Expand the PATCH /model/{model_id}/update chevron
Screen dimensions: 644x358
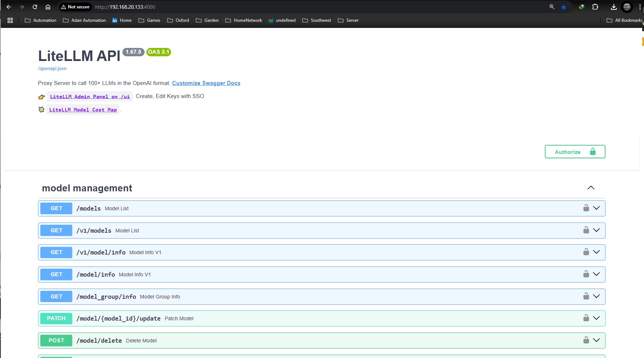pyautogui.click(x=596, y=318)
